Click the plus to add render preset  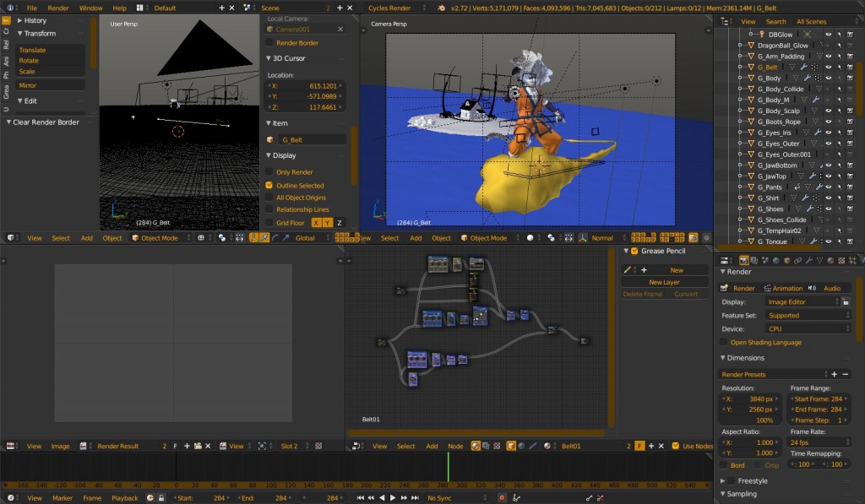point(834,375)
